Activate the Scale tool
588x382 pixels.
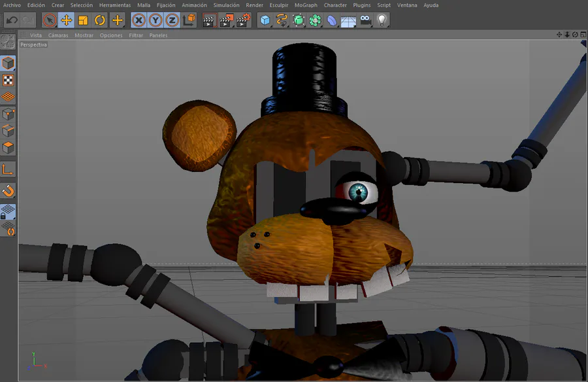click(x=83, y=20)
